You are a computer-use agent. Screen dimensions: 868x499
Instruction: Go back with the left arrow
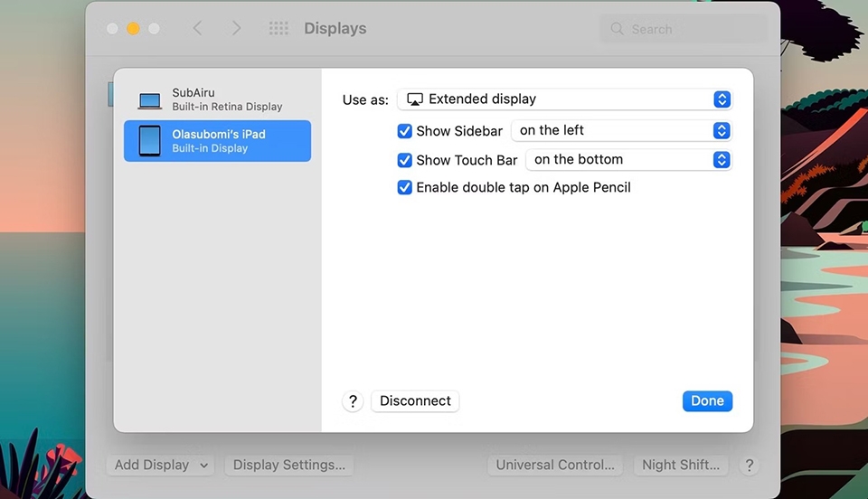pos(198,28)
